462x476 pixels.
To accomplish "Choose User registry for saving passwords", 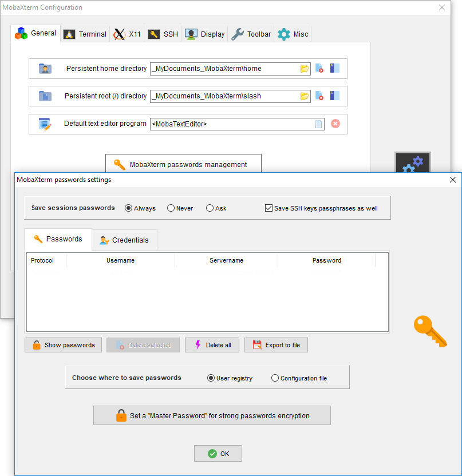I will [230, 378].
